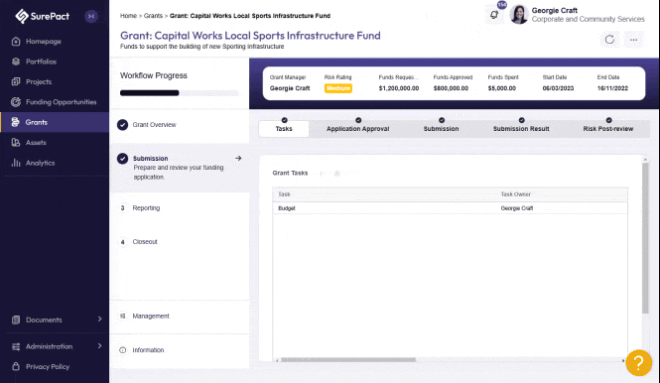
Task: Go to Home in the breadcrumb
Action: (128, 16)
